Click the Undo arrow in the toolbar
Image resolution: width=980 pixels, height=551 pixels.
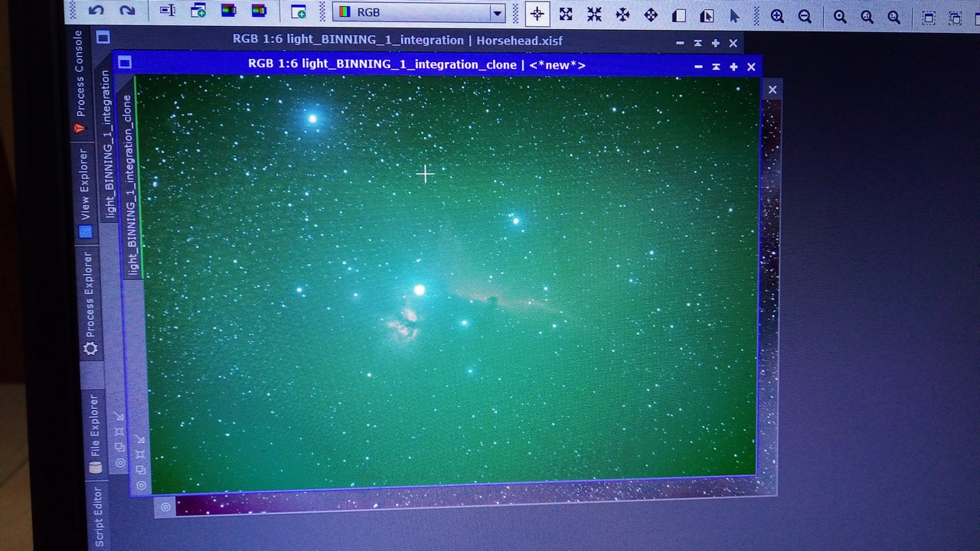tap(96, 11)
